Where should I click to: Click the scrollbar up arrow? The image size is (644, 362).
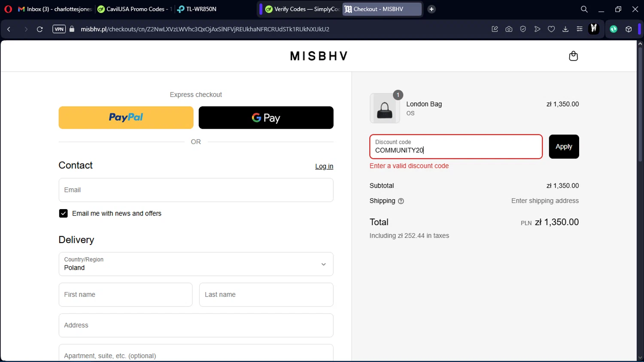tap(640, 43)
